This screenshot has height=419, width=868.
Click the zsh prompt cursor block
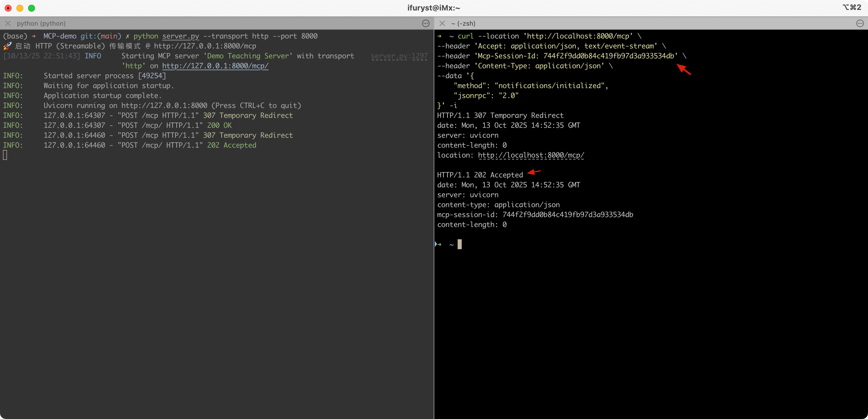[x=459, y=244]
